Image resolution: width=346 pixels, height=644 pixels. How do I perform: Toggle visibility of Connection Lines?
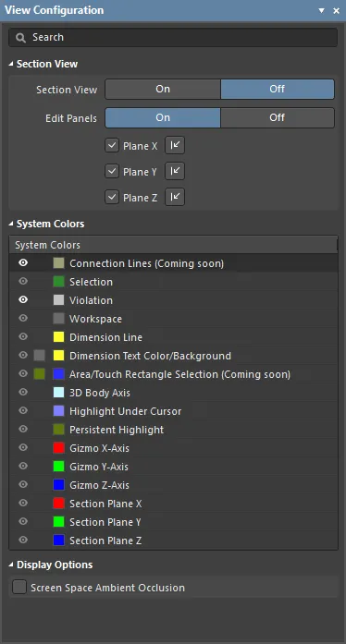(x=23, y=262)
